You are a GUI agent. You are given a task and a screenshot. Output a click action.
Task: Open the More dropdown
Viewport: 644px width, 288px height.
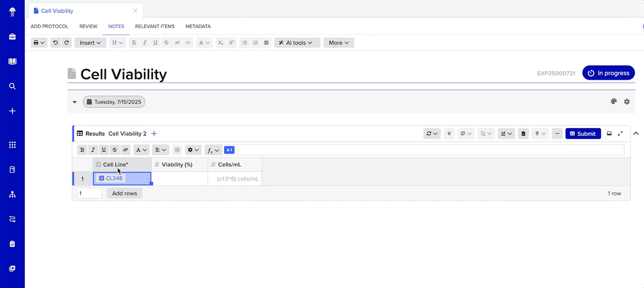click(x=339, y=43)
